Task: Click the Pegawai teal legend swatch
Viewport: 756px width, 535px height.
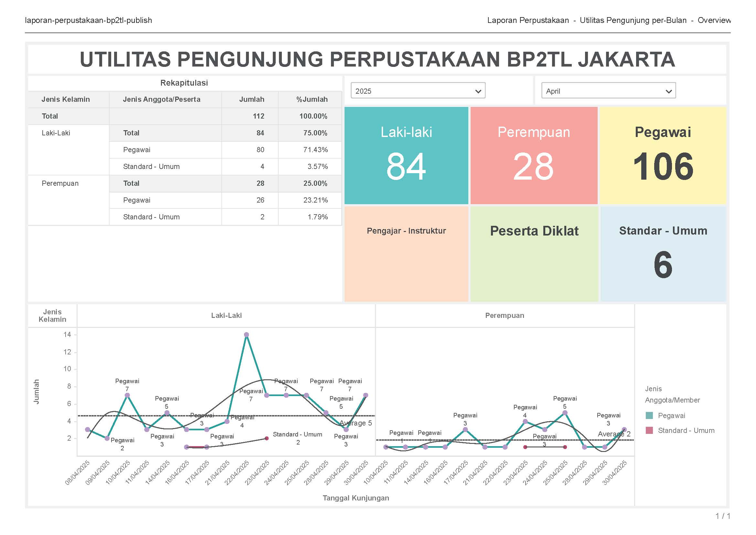Action: (649, 415)
